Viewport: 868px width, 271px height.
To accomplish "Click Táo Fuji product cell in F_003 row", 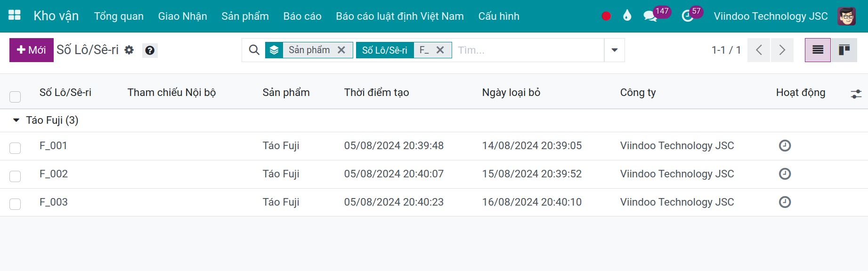I will [281, 202].
